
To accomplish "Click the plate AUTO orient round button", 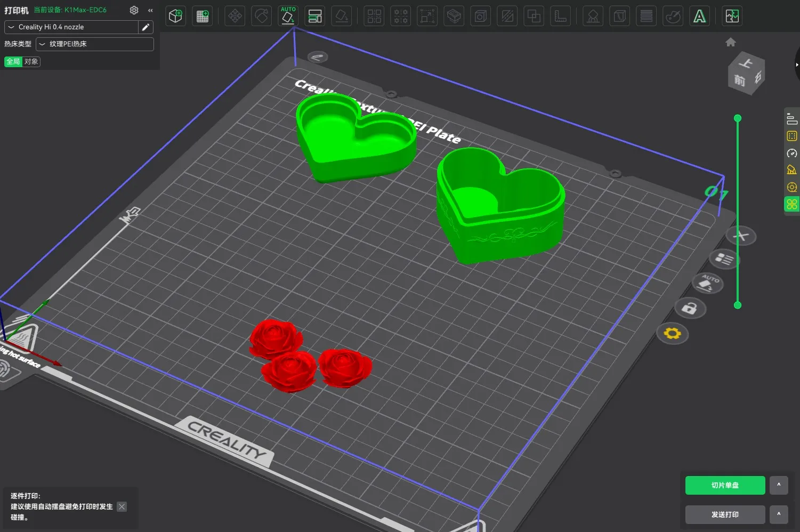I will pyautogui.click(x=708, y=283).
